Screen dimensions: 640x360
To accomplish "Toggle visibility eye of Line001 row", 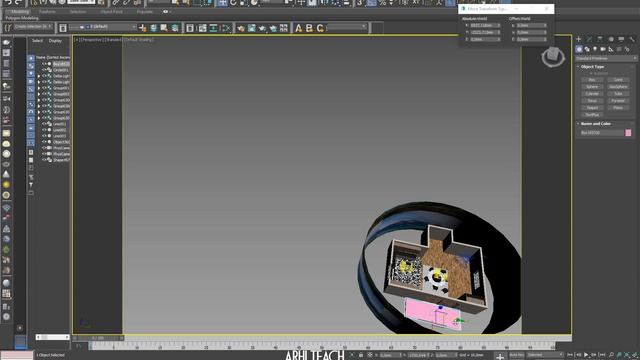I will coord(44,124).
